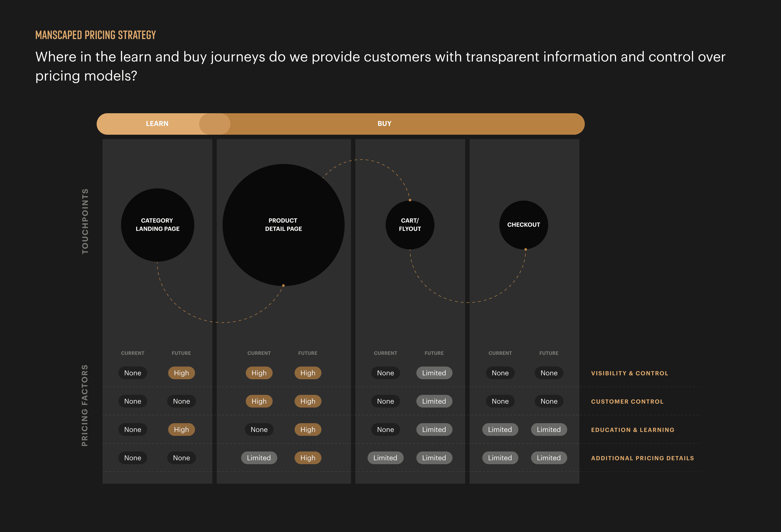Click FUTURE header in Category Landing Page column

click(x=182, y=353)
